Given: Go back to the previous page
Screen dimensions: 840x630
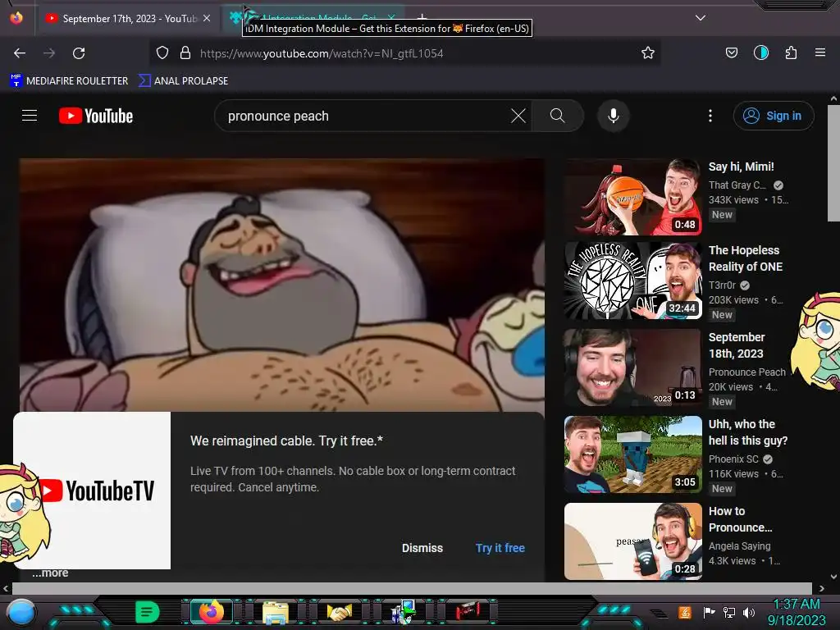Looking at the screenshot, I should click(x=20, y=53).
